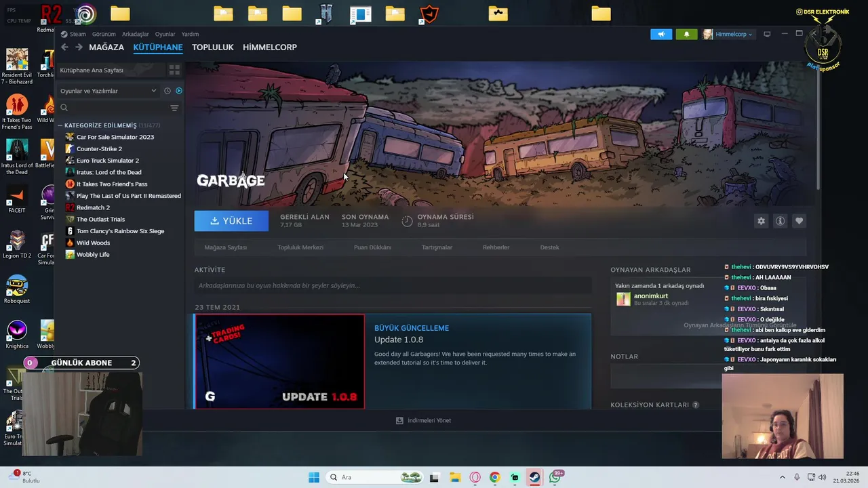Click the blue YÜKLE install button
The image size is (868, 488).
[231, 221]
